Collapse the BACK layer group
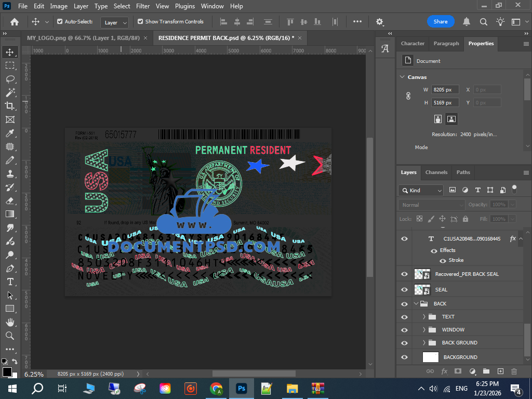532x399 pixels. [416, 303]
